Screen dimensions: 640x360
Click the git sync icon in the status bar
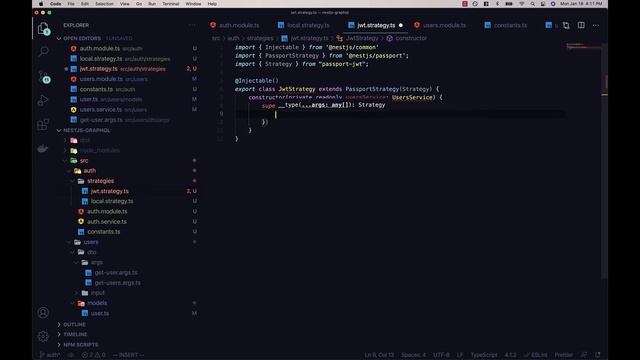(71, 355)
